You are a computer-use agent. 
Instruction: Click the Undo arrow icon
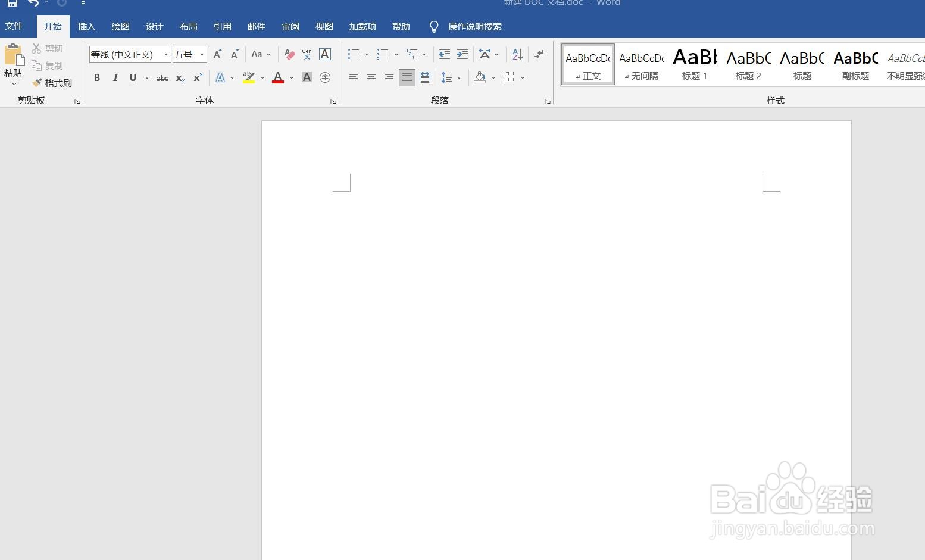(33, 3)
